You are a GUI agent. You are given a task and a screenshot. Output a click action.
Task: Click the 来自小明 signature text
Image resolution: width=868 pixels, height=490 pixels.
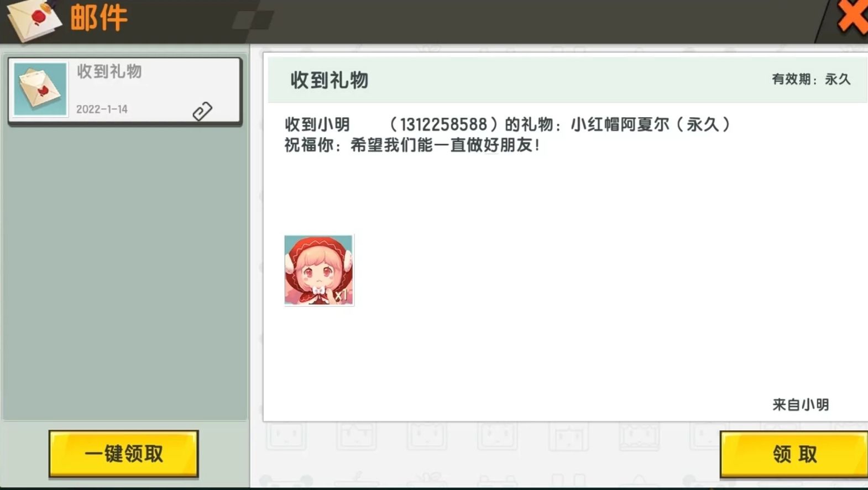801,405
